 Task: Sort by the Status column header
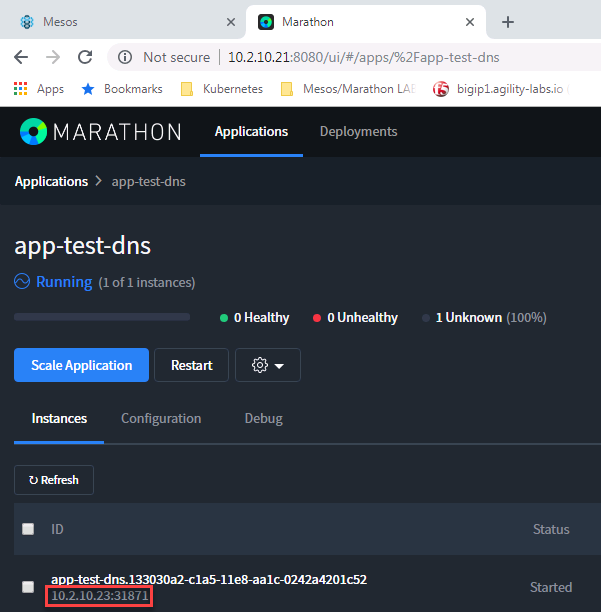click(x=551, y=529)
